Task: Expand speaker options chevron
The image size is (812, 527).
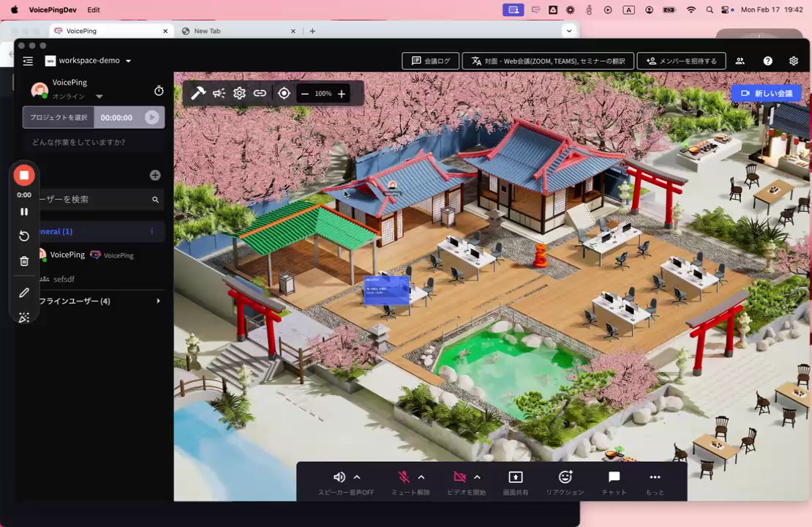Action: 357,477
